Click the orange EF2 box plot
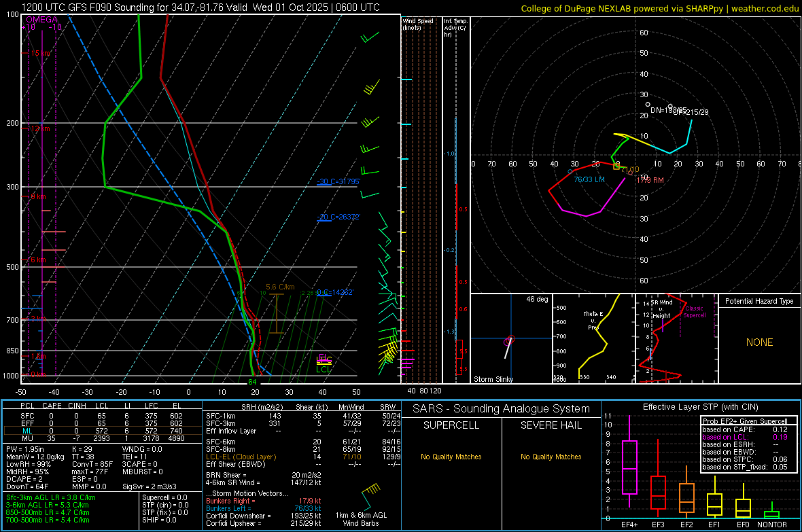Screen dimensions: 802x532 coord(686,492)
